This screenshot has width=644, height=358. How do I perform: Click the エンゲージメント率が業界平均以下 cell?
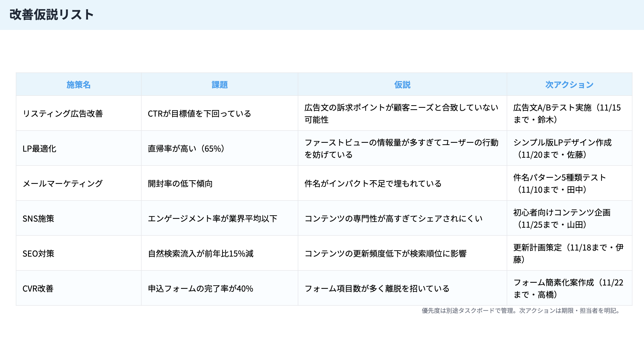coord(214,218)
